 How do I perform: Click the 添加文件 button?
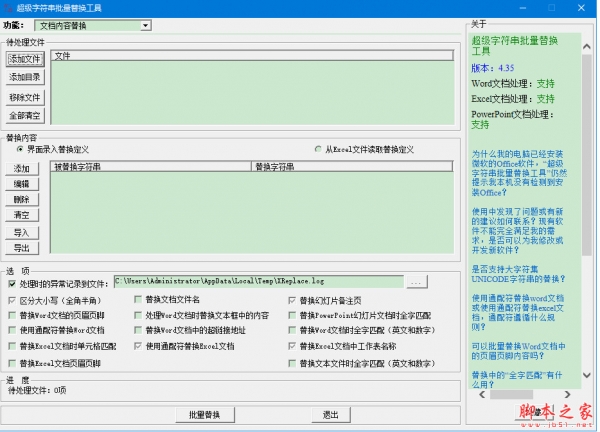(25, 59)
